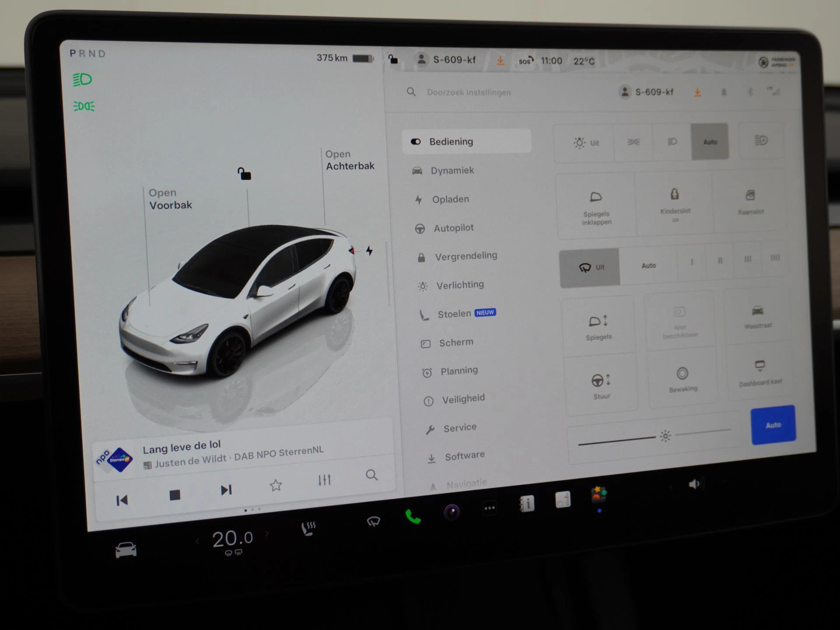Tap the seat heater icon
This screenshot has height=630, width=840.
point(308,528)
